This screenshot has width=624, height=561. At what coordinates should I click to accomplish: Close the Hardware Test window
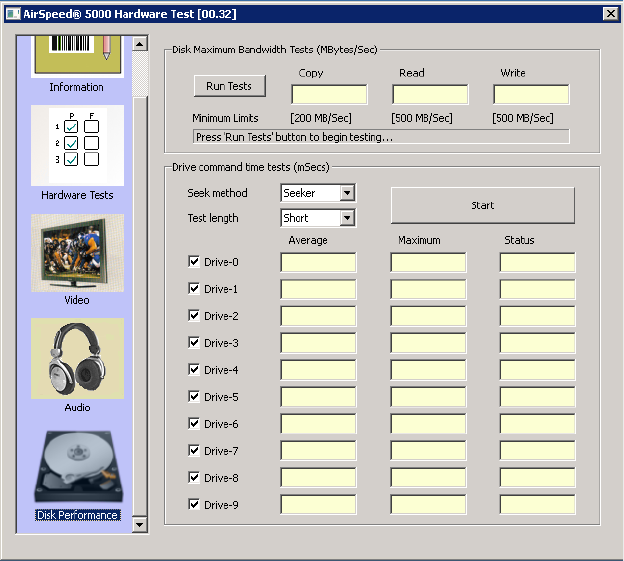[610, 14]
